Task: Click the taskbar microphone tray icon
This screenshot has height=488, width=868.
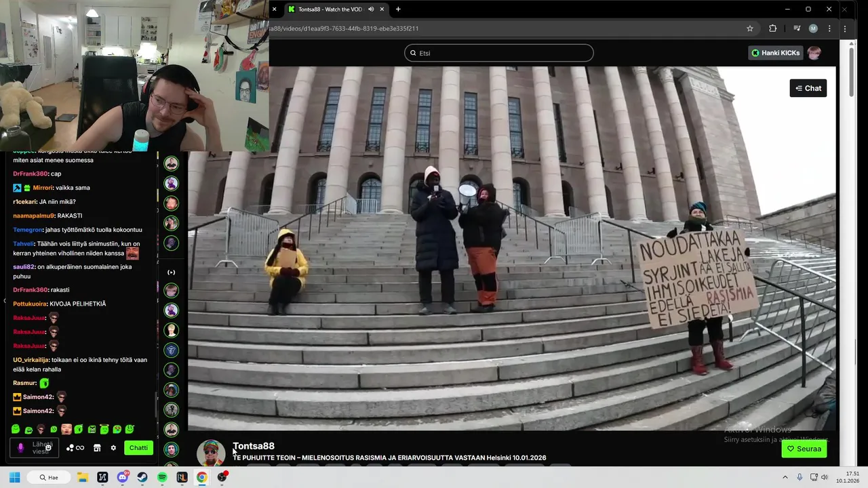Action: (800, 477)
